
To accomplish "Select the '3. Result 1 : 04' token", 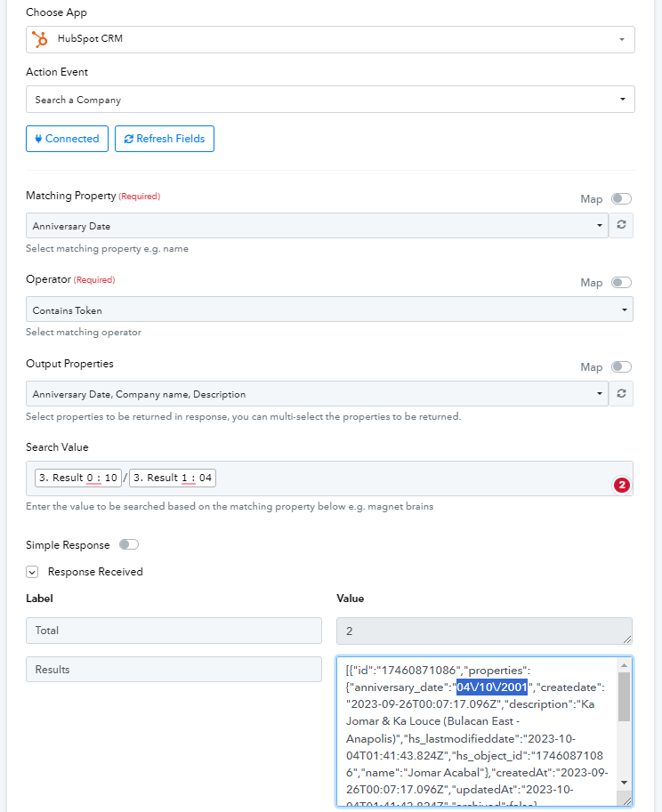I will point(173,478).
